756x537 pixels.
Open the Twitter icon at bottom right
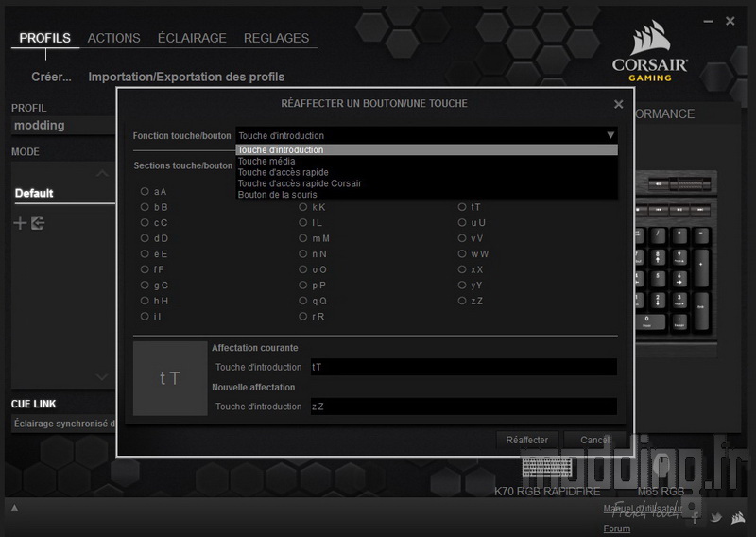point(716,518)
